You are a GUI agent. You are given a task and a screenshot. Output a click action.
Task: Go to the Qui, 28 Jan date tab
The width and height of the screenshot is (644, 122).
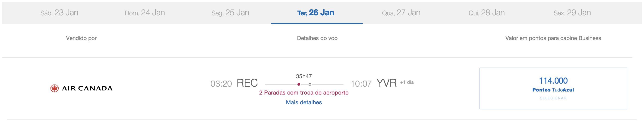tap(487, 13)
